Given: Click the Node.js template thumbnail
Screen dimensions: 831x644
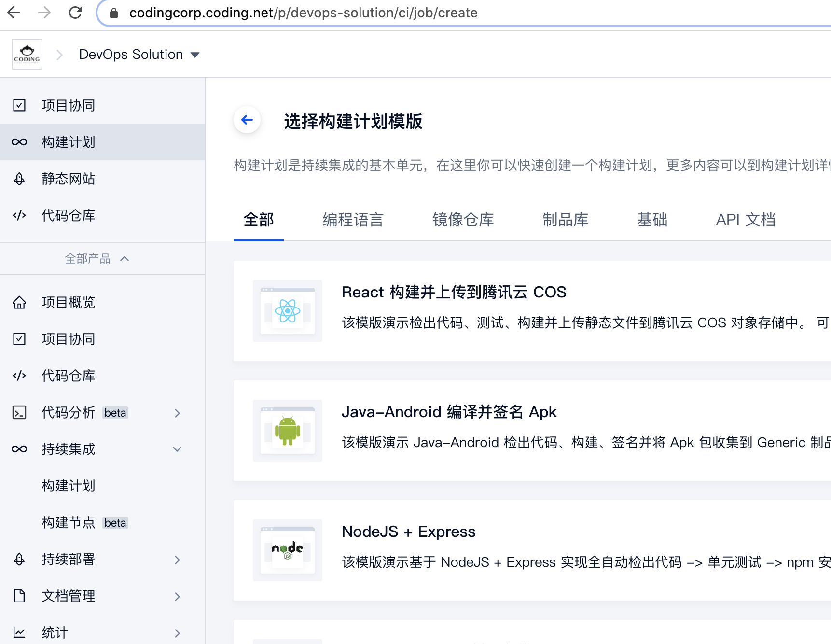Looking at the screenshot, I should (x=288, y=550).
